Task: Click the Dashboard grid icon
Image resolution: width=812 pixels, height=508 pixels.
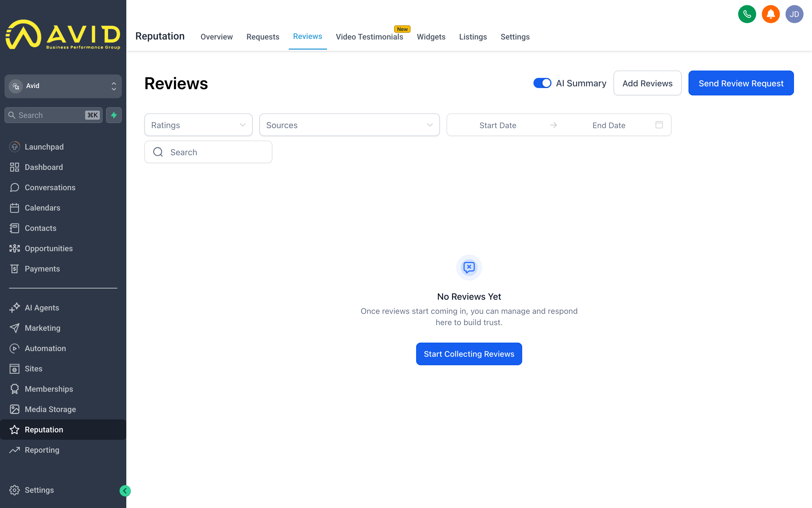Action: [14, 167]
